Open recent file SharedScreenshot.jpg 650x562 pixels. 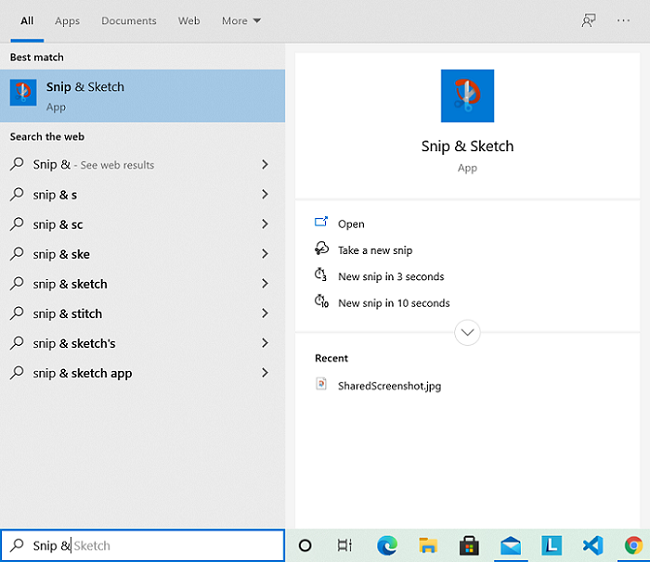[x=389, y=385]
